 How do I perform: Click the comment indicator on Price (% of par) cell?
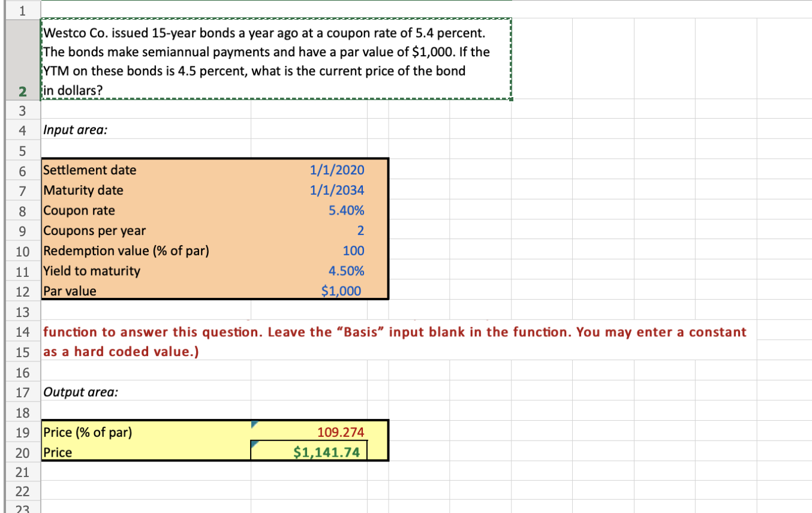pos(254,426)
